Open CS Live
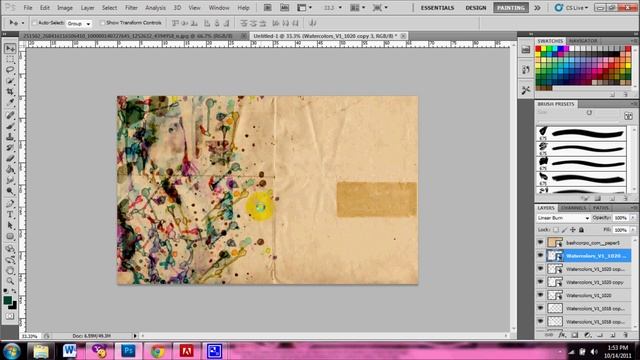This screenshot has width=640, height=360. [571, 8]
